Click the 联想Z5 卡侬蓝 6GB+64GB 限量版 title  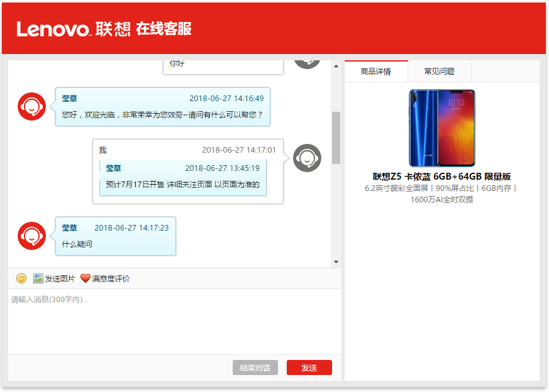(x=442, y=177)
